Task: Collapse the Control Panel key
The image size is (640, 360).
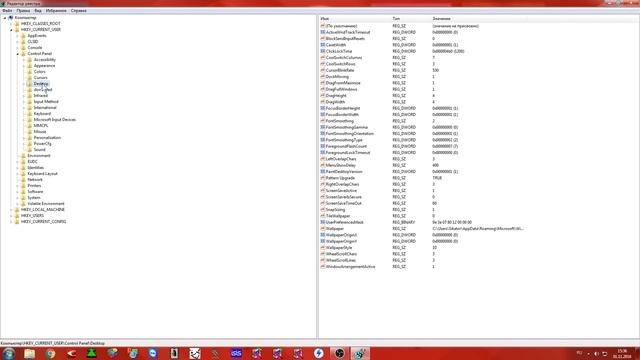Action: click(x=18, y=54)
